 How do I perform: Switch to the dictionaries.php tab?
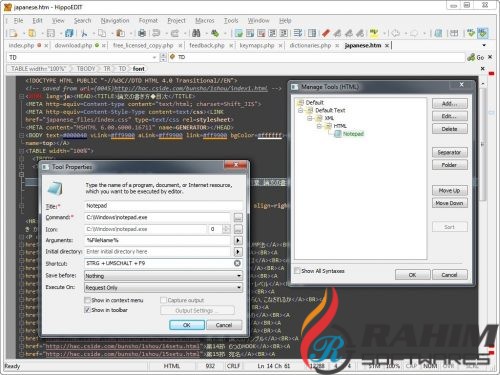(x=310, y=45)
